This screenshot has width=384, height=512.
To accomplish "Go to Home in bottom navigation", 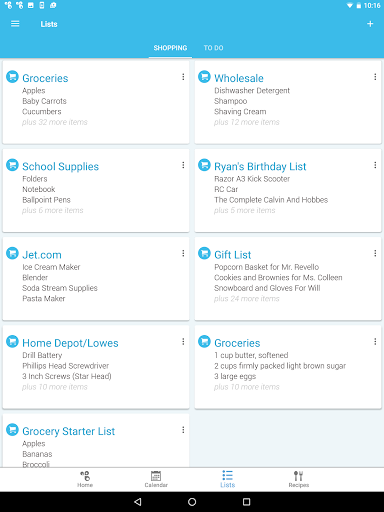I will pos(85,479).
